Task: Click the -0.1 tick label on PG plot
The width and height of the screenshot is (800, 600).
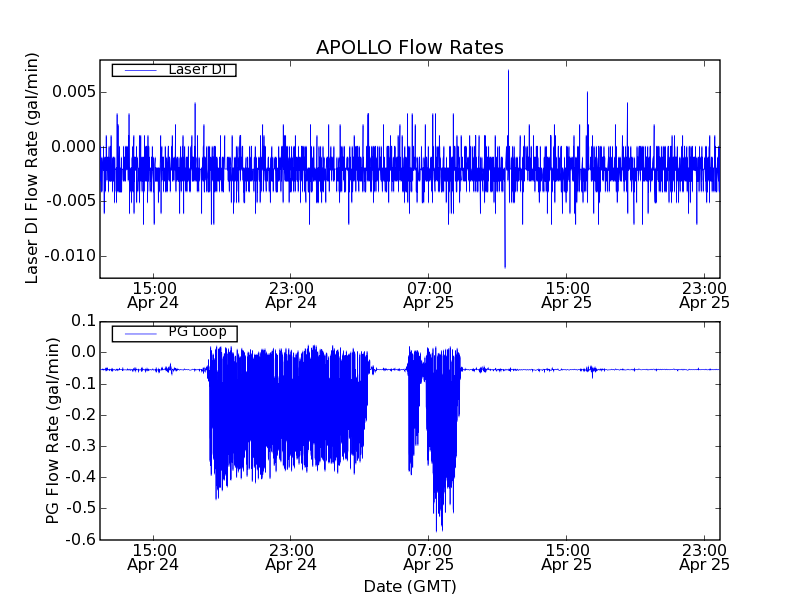Action: [x=81, y=383]
